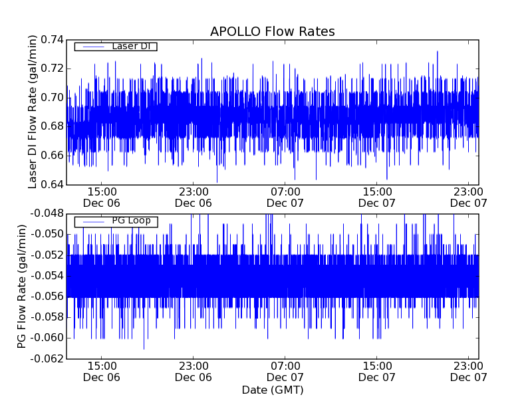
Task: Click the 0.64 y-axis tick value
Action: coord(53,185)
